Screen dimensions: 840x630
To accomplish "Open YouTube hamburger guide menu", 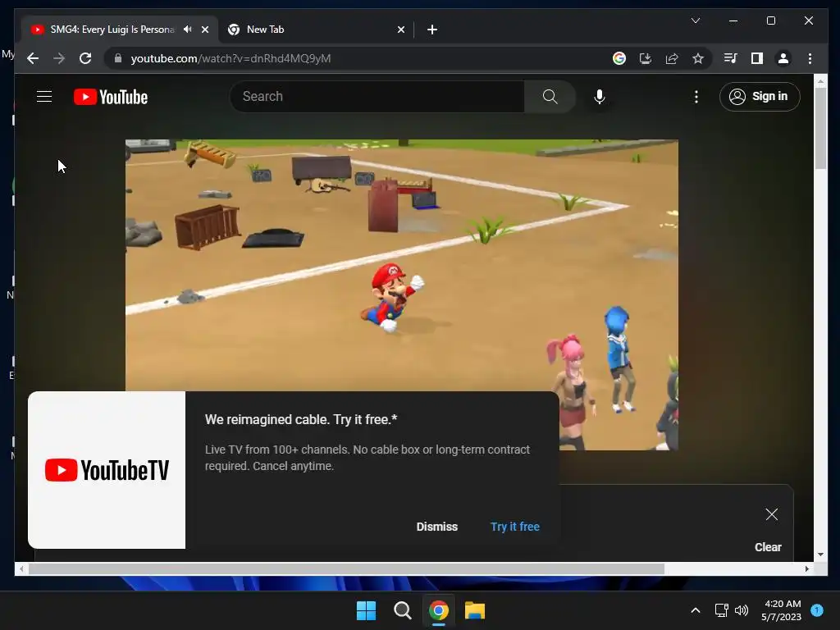I will (x=44, y=97).
